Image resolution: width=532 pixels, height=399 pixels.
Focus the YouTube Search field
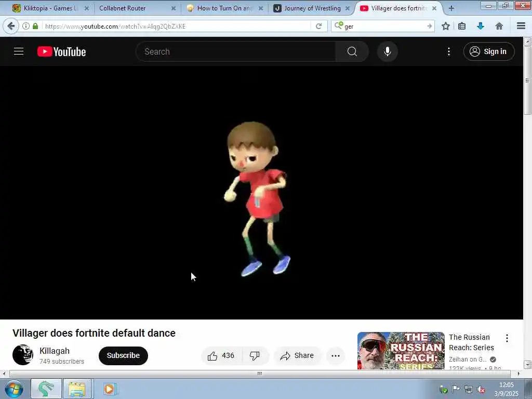[236, 51]
